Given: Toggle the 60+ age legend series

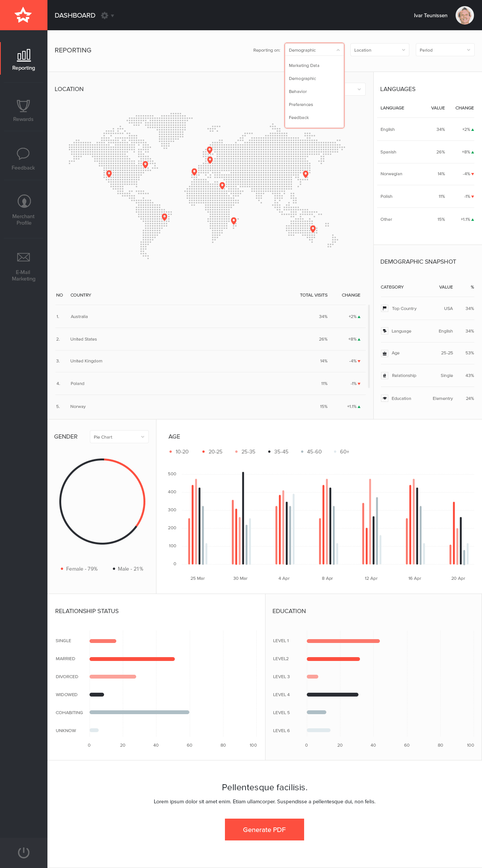Looking at the screenshot, I should [x=342, y=452].
